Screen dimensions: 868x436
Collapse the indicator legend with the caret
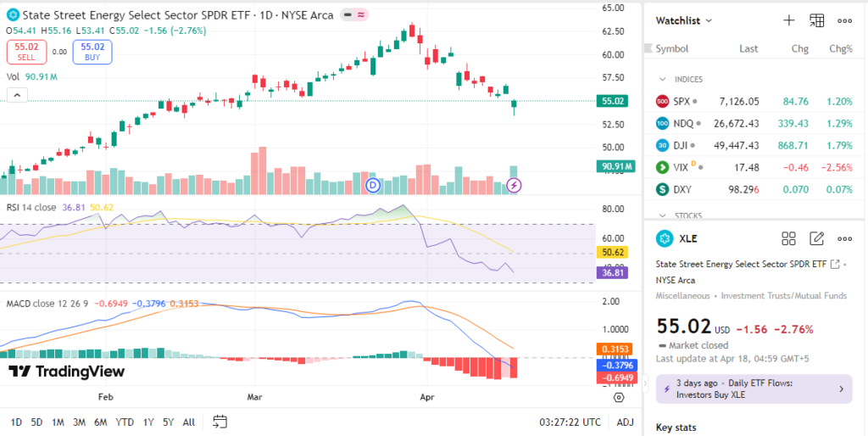click(x=16, y=95)
